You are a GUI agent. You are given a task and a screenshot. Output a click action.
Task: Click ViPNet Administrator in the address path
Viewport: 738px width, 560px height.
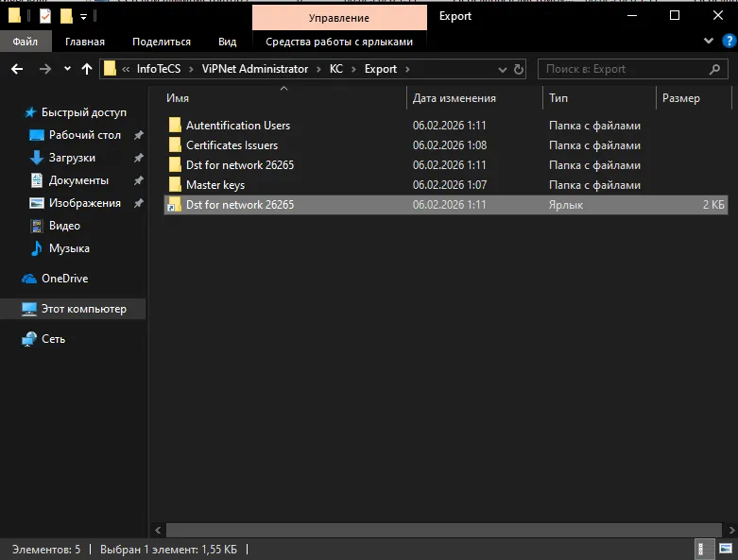click(254, 69)
